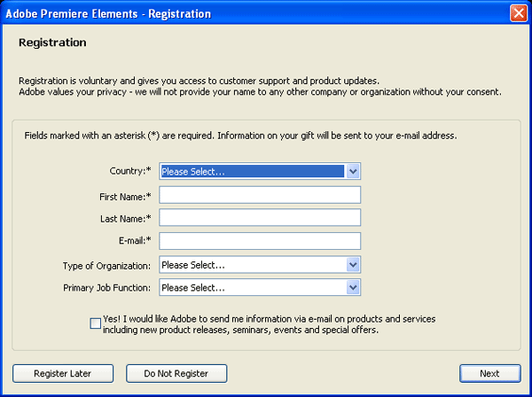The image size is (532, 397).
Task: Click the 'First Name:*' field label
Action: pyautogui.click(x=125, y=195)
